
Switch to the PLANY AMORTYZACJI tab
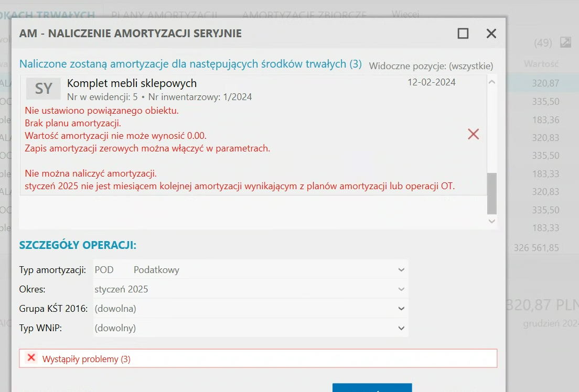[166, 15]
